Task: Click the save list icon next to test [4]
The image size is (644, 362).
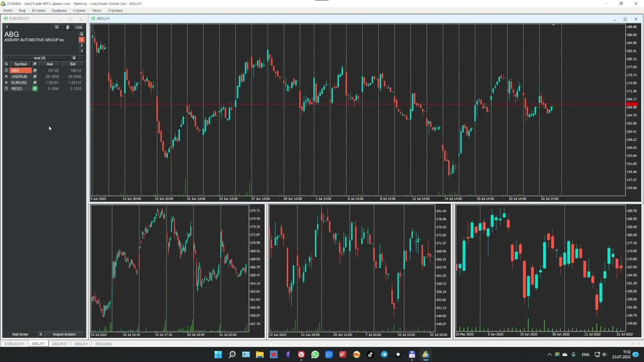Action: pyautogui.click(x=74, y=58)
